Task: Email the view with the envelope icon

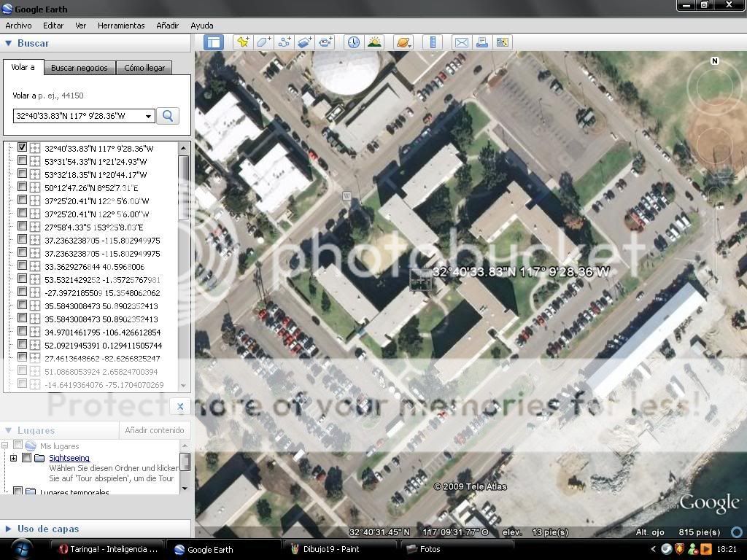Action: [461, 42]
